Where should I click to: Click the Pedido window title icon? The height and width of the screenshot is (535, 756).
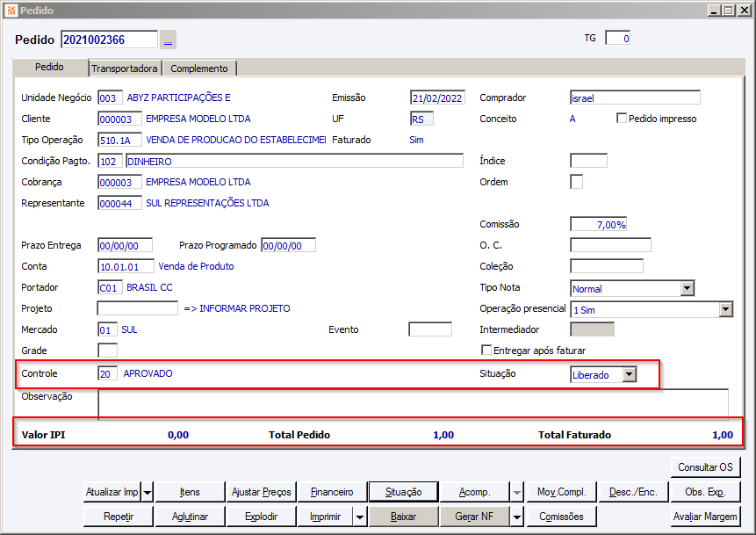(x=11, y=11)
